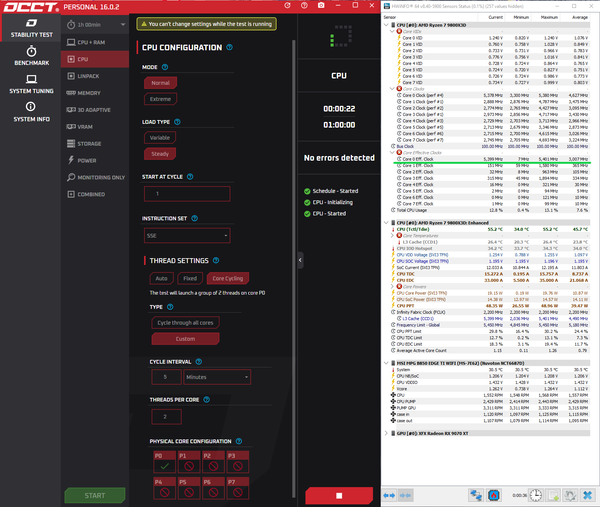Select the Extreme mode option
600x507 pixels.
(x=160, y=99)
